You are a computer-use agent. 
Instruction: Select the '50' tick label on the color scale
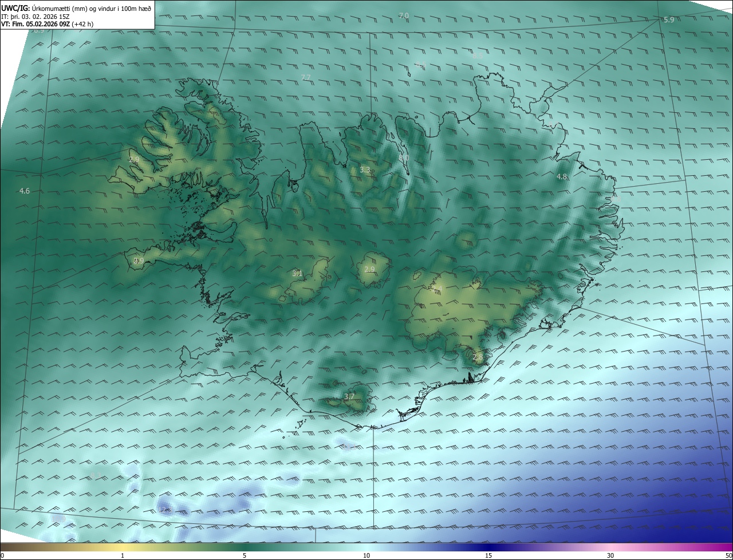728,555
